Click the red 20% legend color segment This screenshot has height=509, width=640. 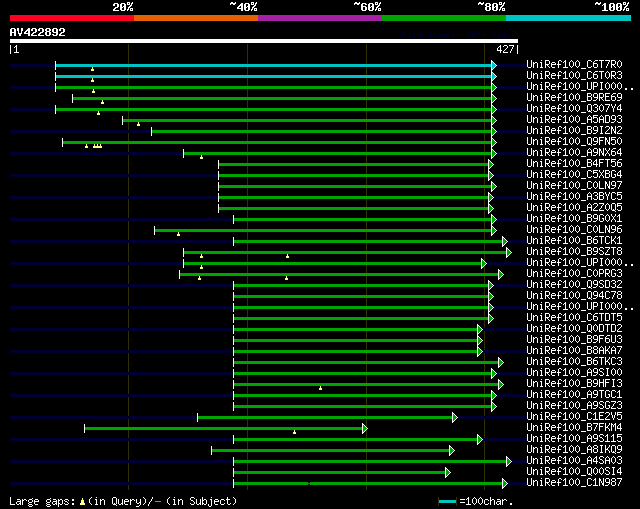click(72, 18)
